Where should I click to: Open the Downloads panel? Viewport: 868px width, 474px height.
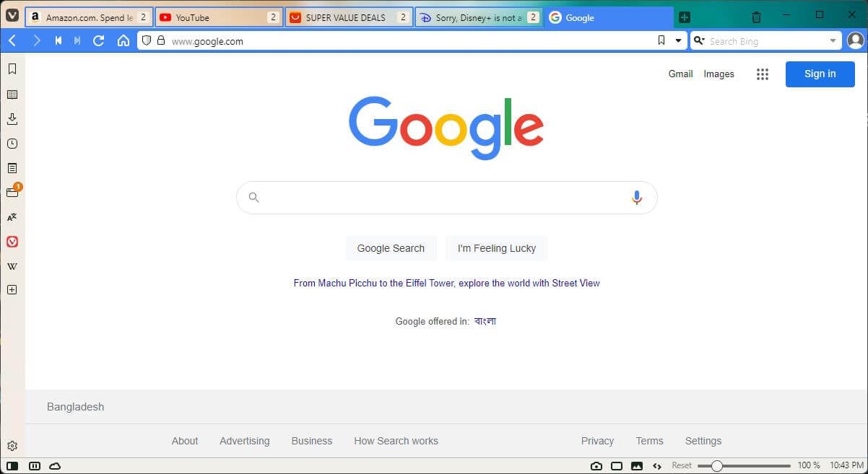coord(12,119)
